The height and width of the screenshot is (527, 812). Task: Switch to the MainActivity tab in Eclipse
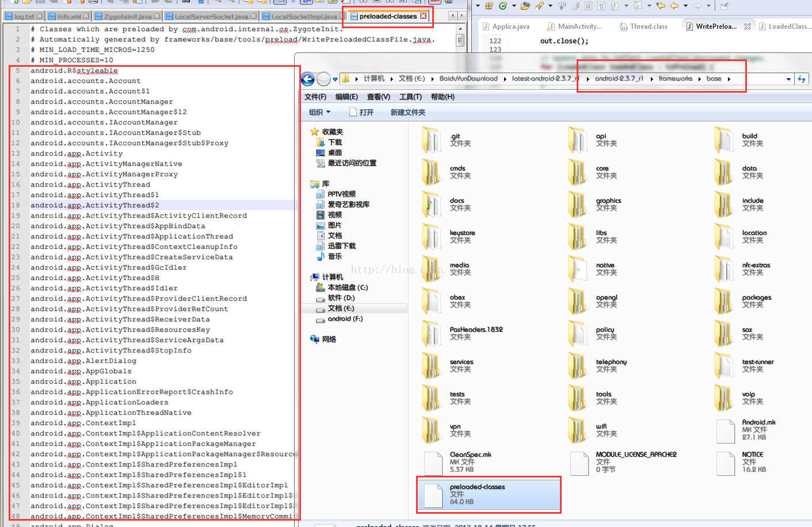(574, 26)
